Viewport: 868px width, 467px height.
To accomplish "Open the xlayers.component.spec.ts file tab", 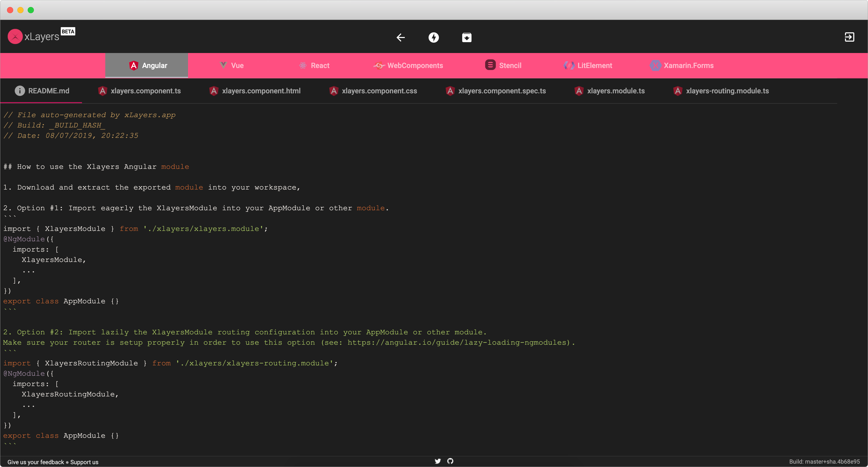I will point(496,91).
